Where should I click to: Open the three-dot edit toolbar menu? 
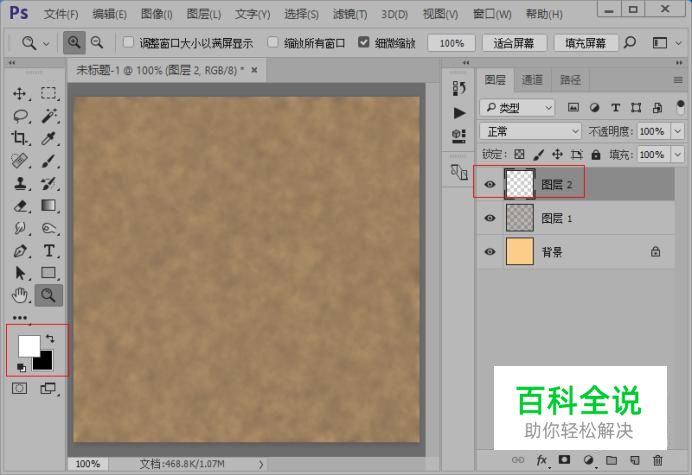coord(20,317)
